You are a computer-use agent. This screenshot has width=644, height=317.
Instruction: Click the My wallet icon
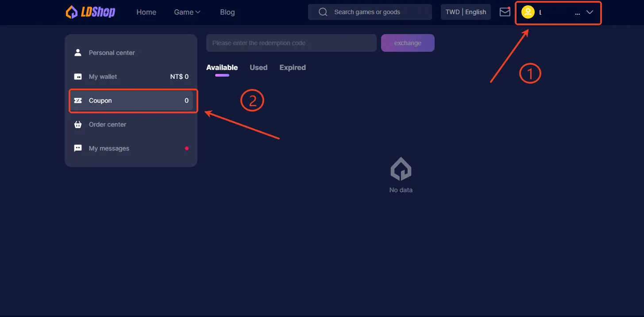[x=78, y=77]
